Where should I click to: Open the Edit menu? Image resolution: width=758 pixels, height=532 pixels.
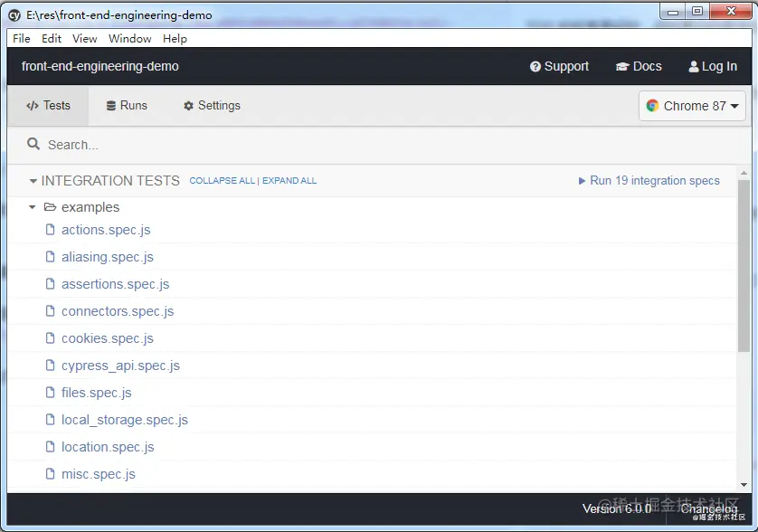pyautogui.click(x=52, y=39)
